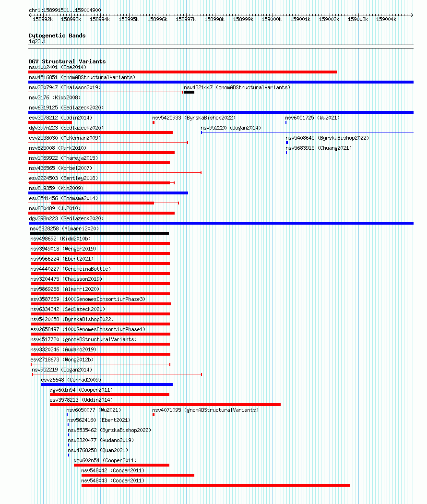Click nsv5566224 (Ebert2021) label
Screen dimensions: 427x504
click(62, 259)
